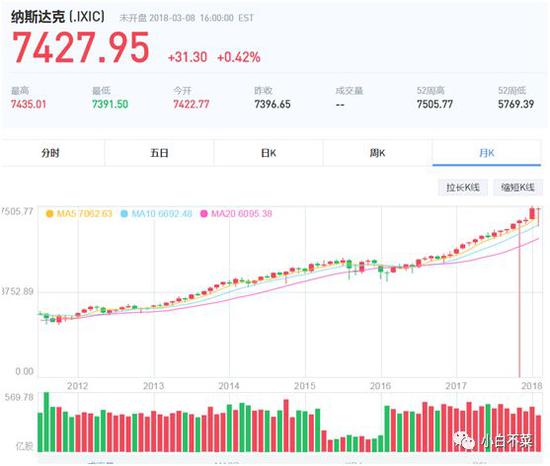Click the 2013 year axis label

pyautogui.click(x=153, y=386)
